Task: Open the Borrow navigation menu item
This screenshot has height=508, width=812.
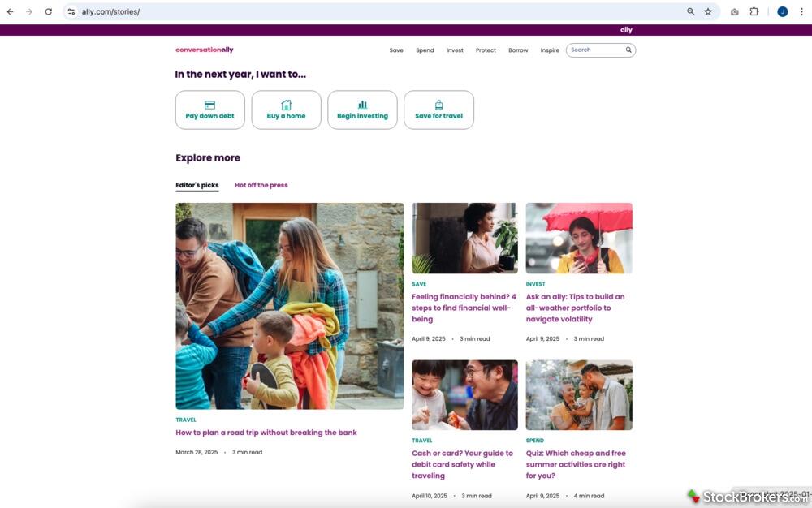Action: point(518,50)
